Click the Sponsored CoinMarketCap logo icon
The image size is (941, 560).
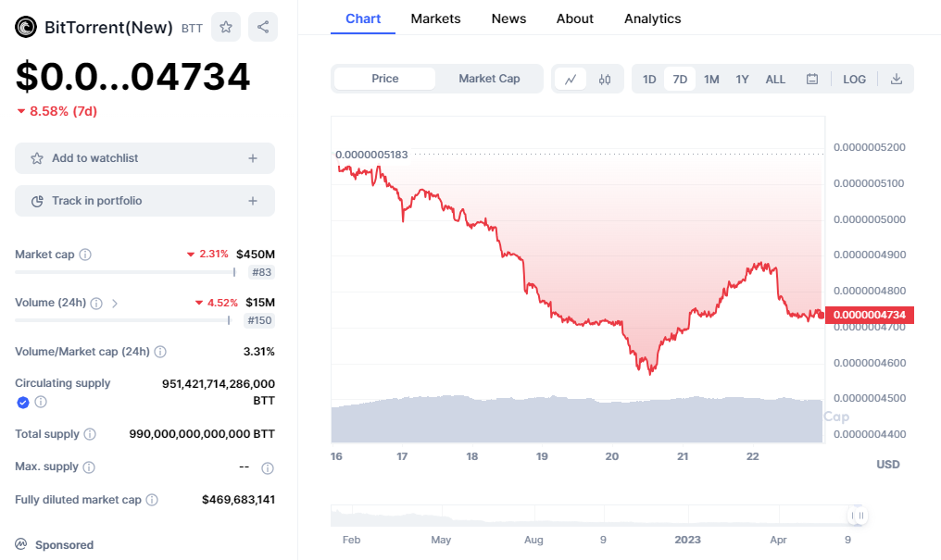click(21, 544)
